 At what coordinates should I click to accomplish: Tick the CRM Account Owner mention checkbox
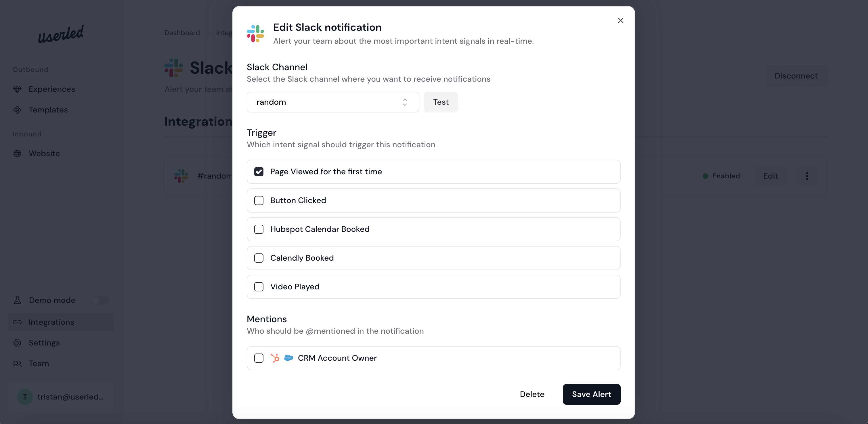[x=259, y=358]
